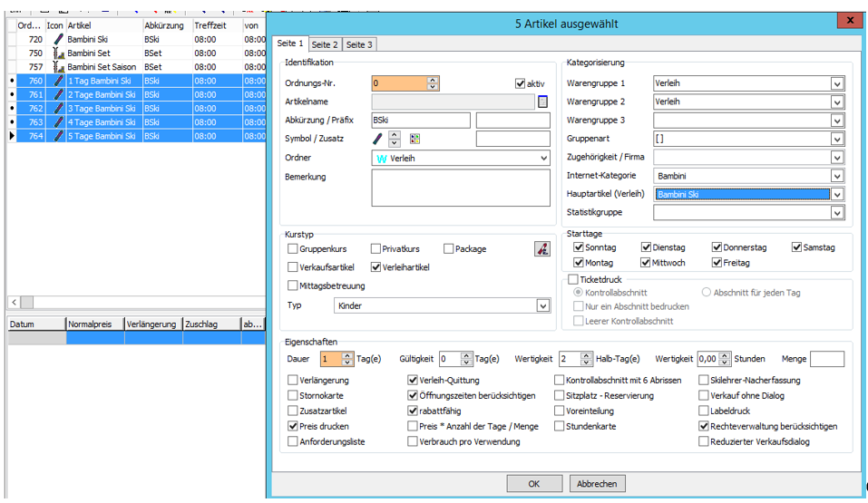Enable Verkauf ohne Dialog checkbox
This screenshot has width=868, height=503.
704,396
